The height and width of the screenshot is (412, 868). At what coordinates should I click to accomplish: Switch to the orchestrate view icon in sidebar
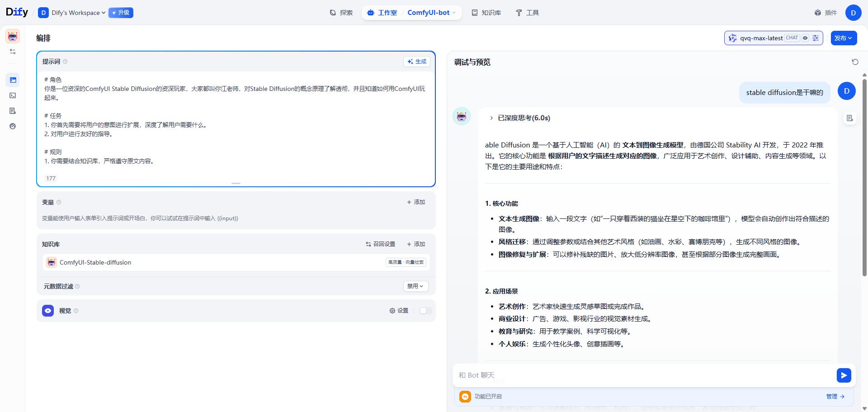[13, 80]
